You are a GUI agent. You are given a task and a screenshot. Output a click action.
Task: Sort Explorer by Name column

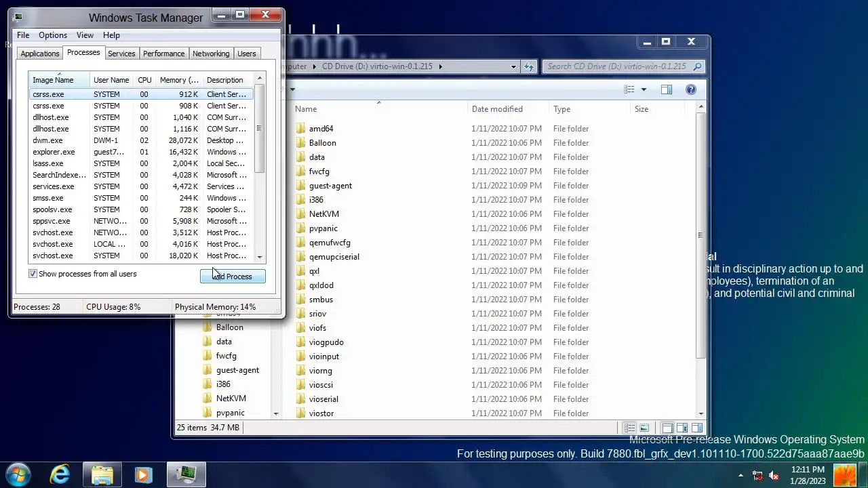coord(379,109)
